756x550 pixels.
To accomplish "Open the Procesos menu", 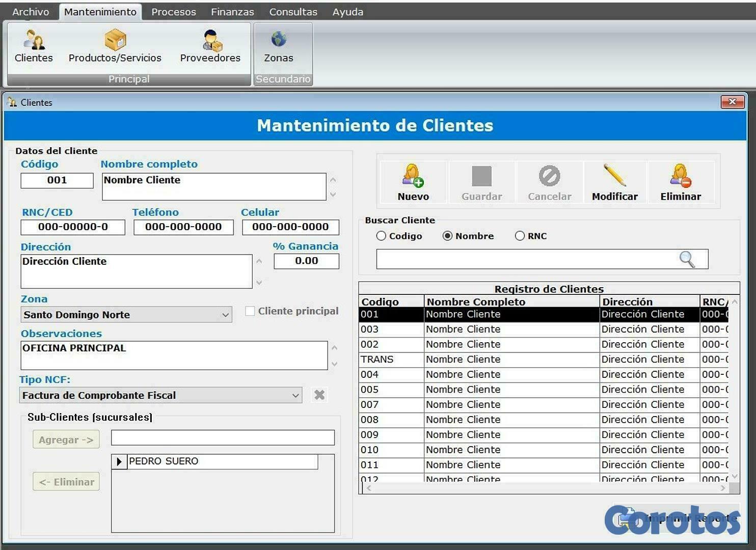I will [x=173, y=12].
